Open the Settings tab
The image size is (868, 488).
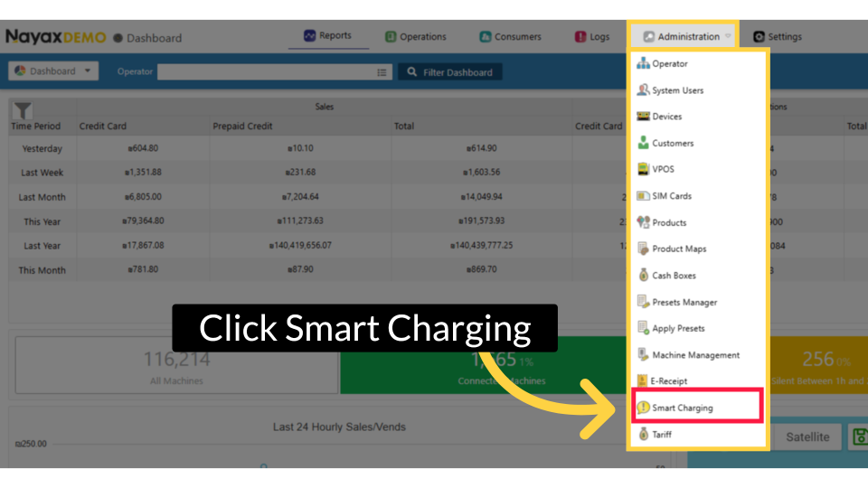coord(778,36)
